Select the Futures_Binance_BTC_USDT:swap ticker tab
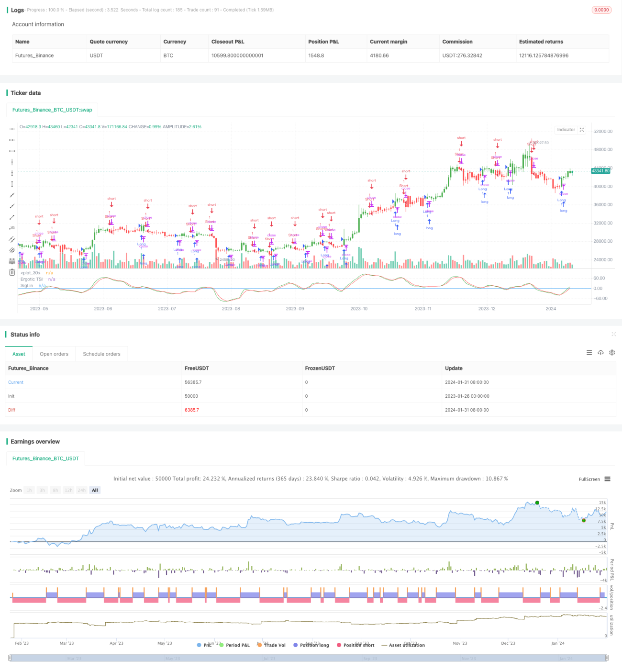 (52, 110)
